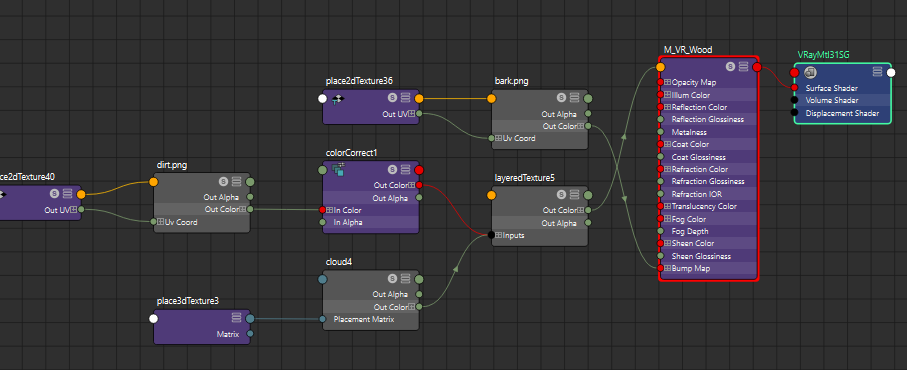This screenshot has height=370, width=907.
Task: Click the view mode bars icon on bark.png node
Action: coord(574,98)
